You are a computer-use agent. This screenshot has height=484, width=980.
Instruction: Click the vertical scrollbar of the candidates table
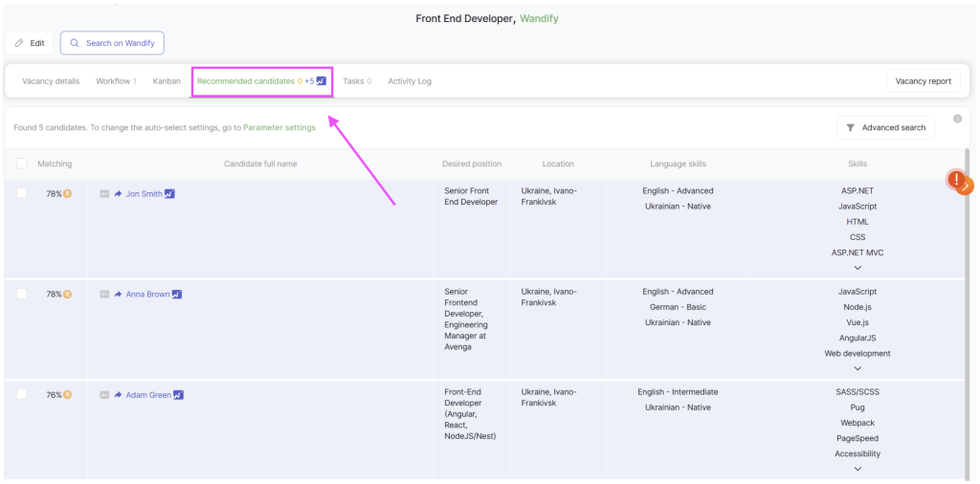969,312
